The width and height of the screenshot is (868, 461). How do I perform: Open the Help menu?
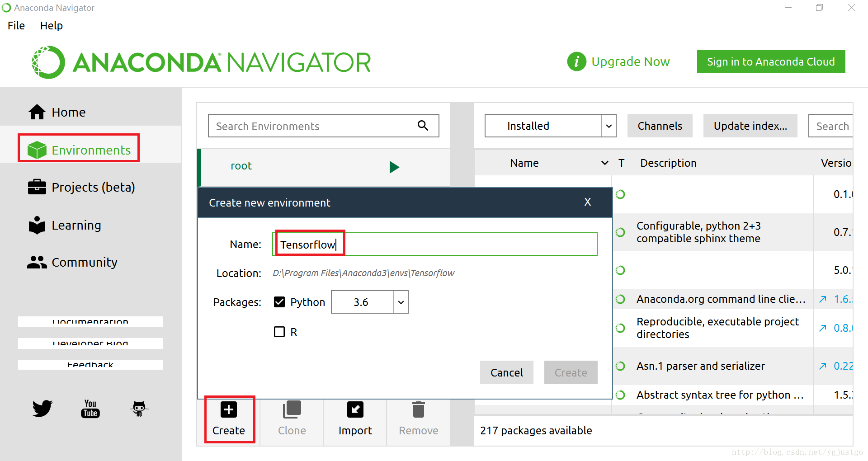pos(52,26)
